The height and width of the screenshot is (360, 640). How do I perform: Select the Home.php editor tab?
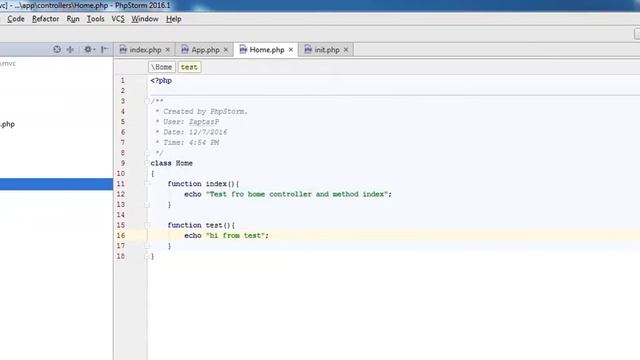(267, 50)
